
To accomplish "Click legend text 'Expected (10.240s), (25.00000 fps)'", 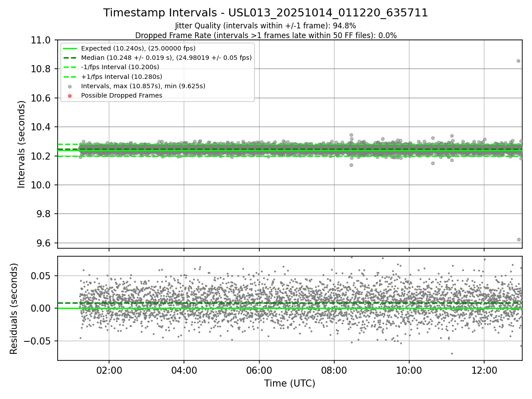I will [x=138, y=48].
